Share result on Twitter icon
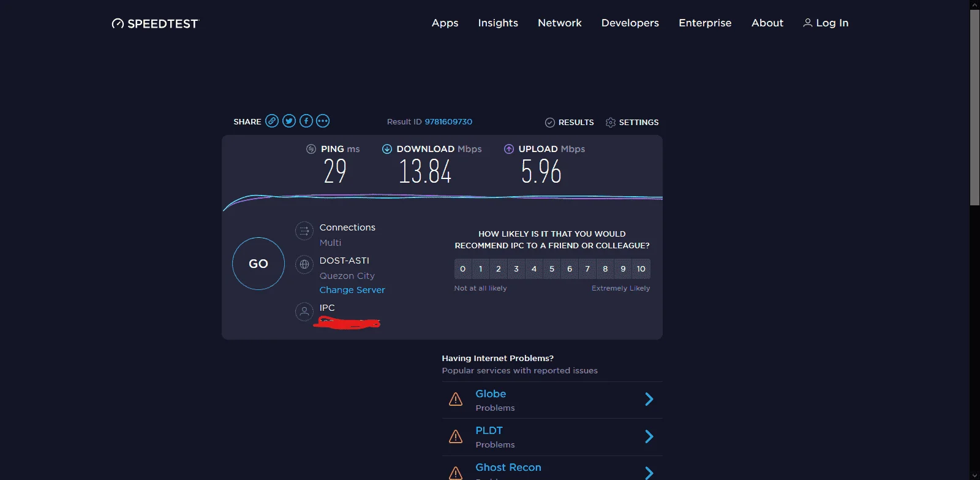The image size is (980, 480). 289,121
